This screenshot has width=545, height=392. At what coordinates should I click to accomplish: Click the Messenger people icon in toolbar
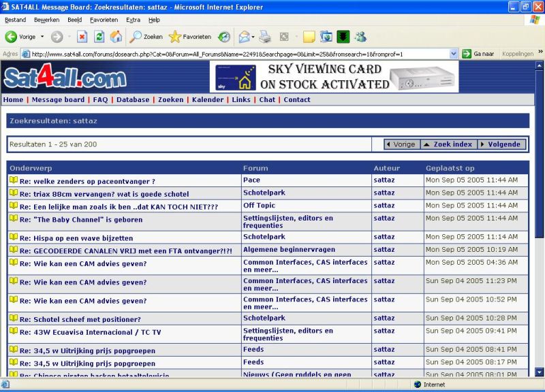[x=360, y=37]
